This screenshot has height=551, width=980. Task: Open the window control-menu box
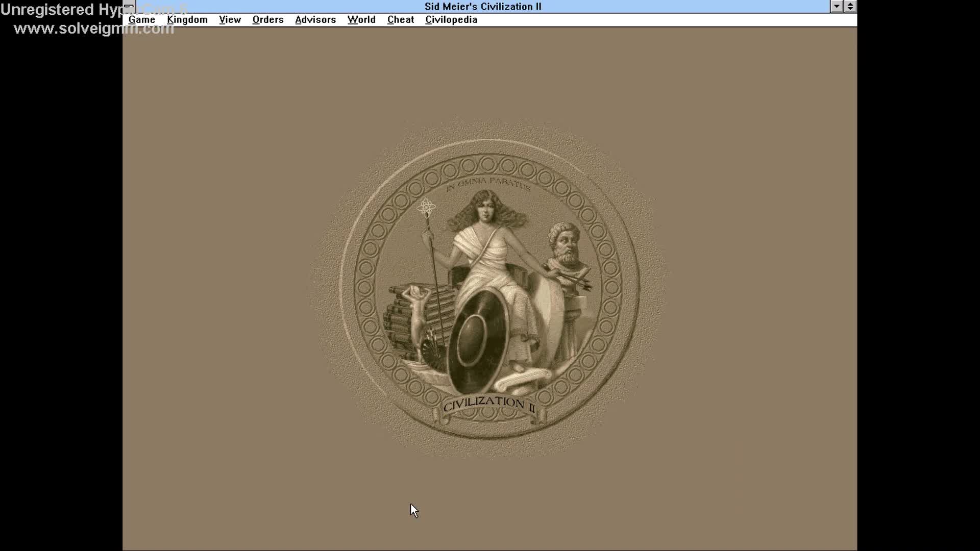point(128,7)
